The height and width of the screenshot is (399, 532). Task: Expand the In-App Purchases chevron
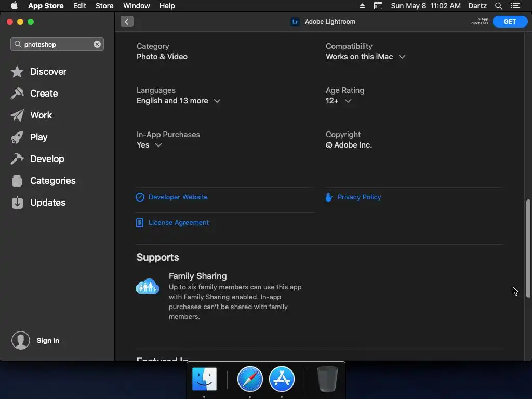[158, 145]
